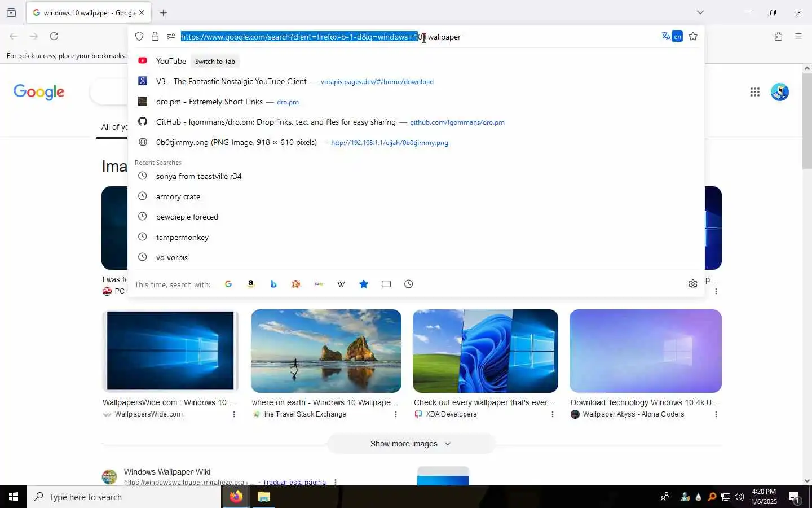Open the Firefox application menu
The image size is (812, 508).
tap(798, 37)
